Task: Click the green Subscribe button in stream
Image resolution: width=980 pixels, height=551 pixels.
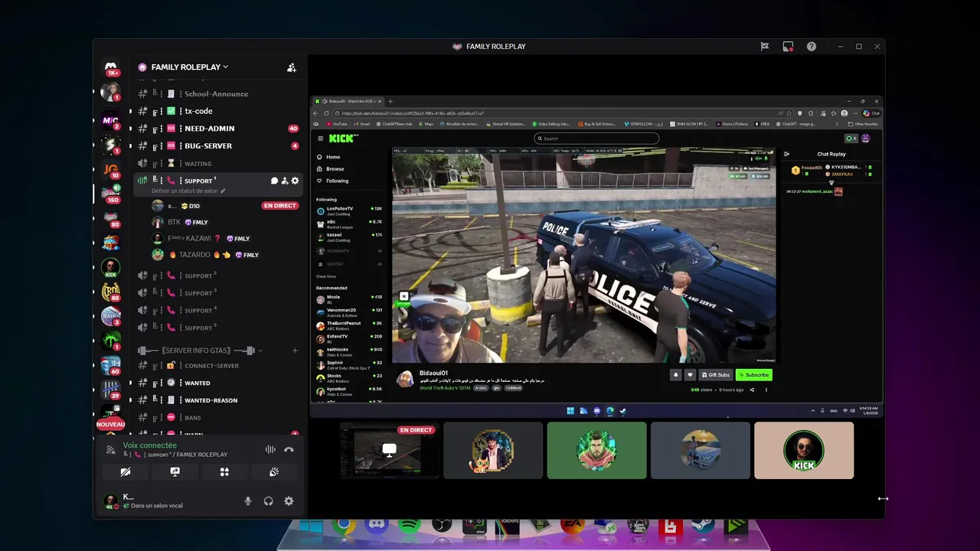Action: [754, 375]
